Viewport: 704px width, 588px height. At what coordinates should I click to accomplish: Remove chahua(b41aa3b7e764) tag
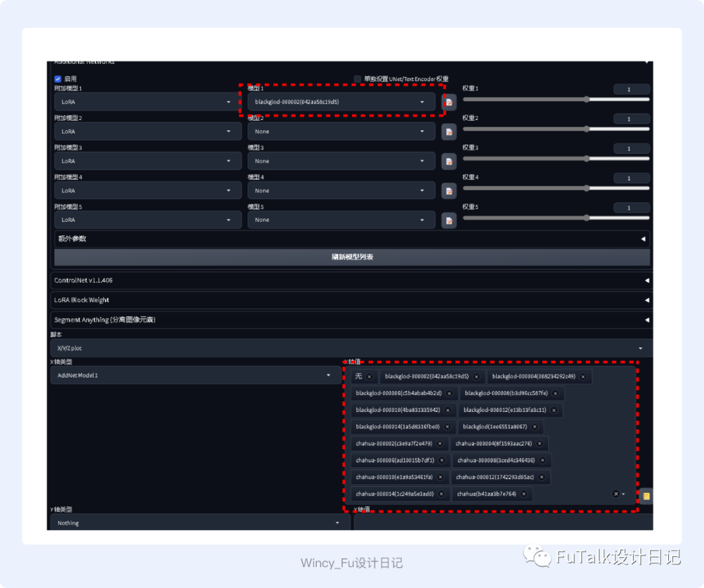(x=523, y=494)
